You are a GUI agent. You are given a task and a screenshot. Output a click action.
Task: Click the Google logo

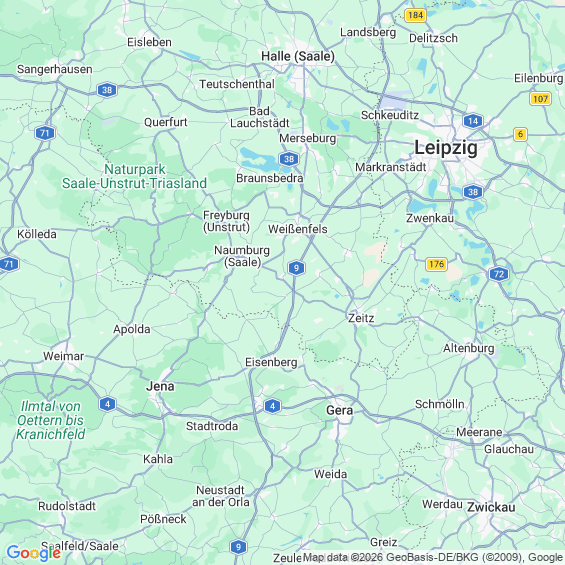click(34, 553)
